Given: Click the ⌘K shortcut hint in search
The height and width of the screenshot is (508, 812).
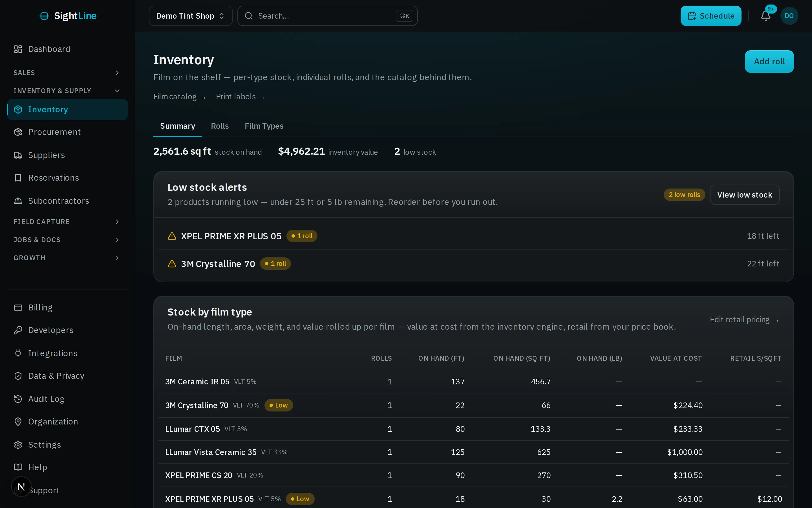Looking at the screenshot, I should [x=404, y=16].
